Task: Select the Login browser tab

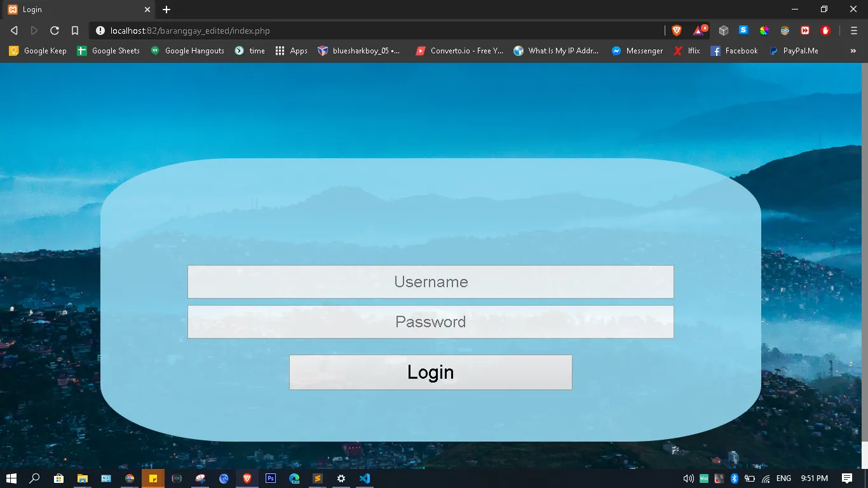Action: point(76,10)
